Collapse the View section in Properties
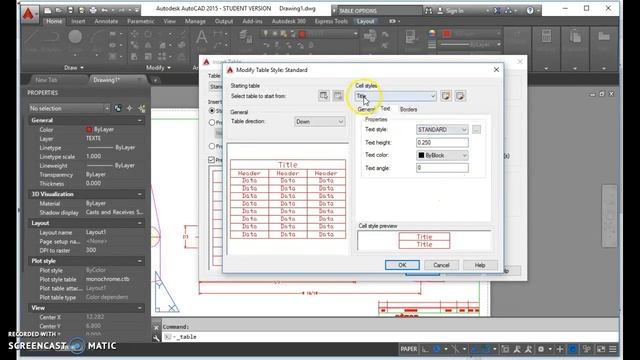 tap(140, 308)
